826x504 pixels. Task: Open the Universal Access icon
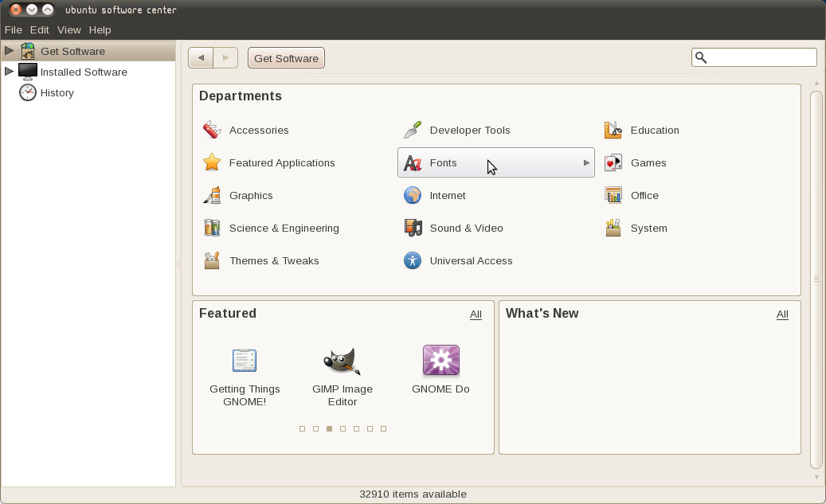(x=413, y=260)
